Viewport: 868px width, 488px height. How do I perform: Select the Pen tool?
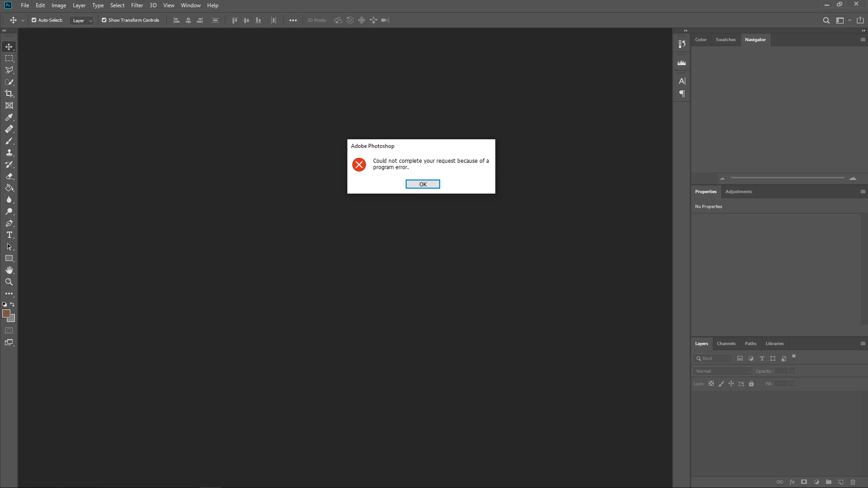coord(9,223)
